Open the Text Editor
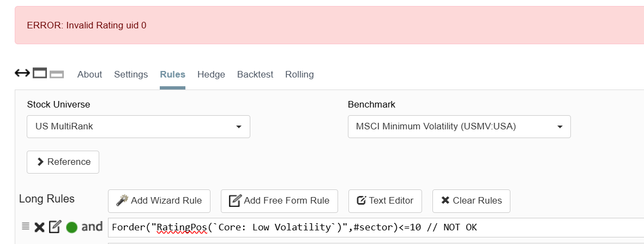The image size is (644, 244). 385,201
